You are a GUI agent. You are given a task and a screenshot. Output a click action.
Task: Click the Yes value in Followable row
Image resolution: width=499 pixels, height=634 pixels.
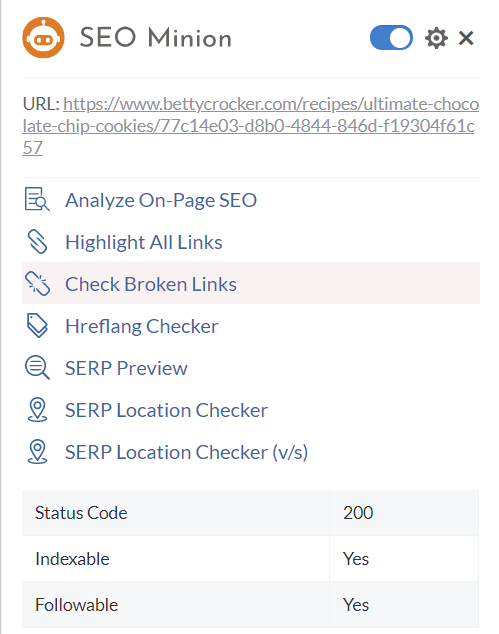pyautogui.click(x=356, y=605)
